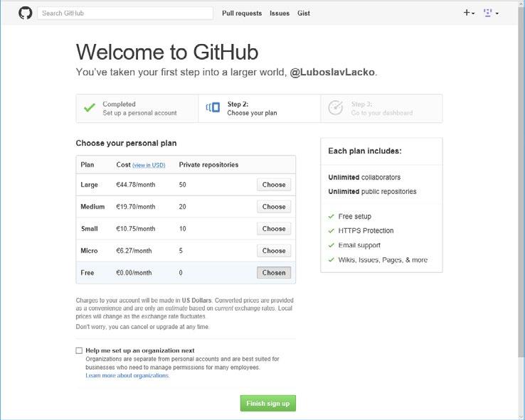Click the Free plan name
The image size is (525, 420).
[87, 273]
